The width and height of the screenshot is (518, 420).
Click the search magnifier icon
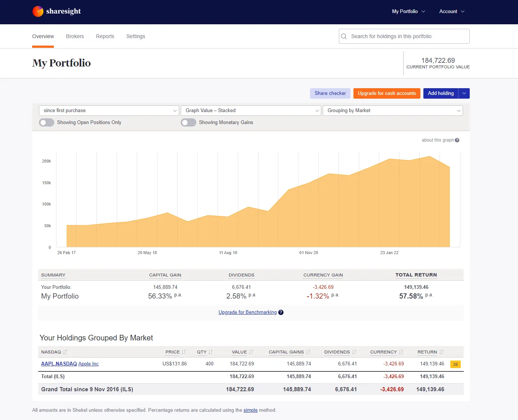click(x=344, y=36)
